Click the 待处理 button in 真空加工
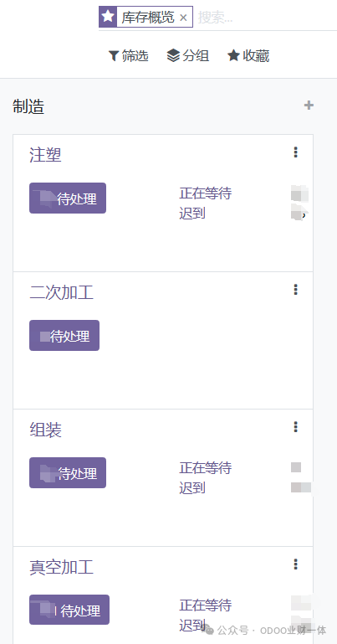Screen dimensions: 337x644 click(x=69, y=610)
